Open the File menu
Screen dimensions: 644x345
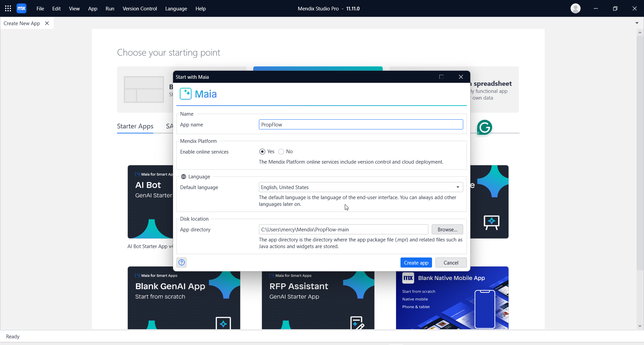pos(40,8)
